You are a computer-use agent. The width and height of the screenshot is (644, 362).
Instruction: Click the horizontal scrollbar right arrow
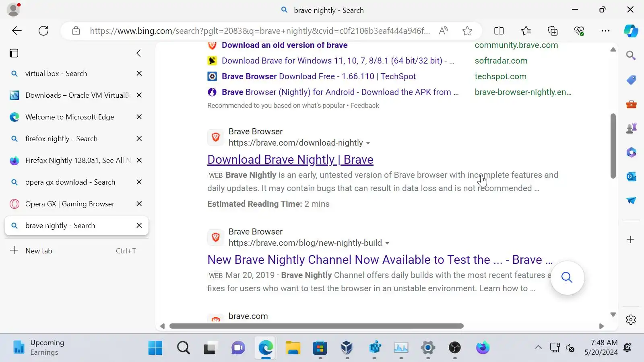(x=601, y=326)
